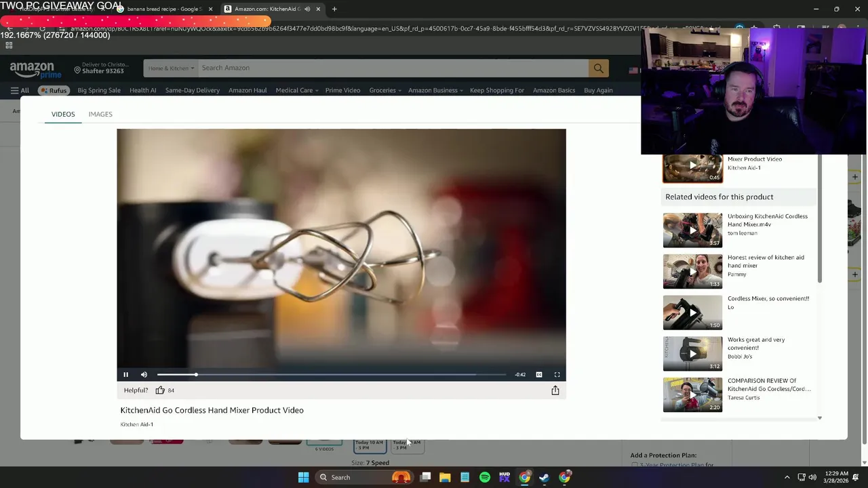868x488 pixels.
Task: Open Amazon Haul
Action: pyautogui.click(x=248, y=90)
